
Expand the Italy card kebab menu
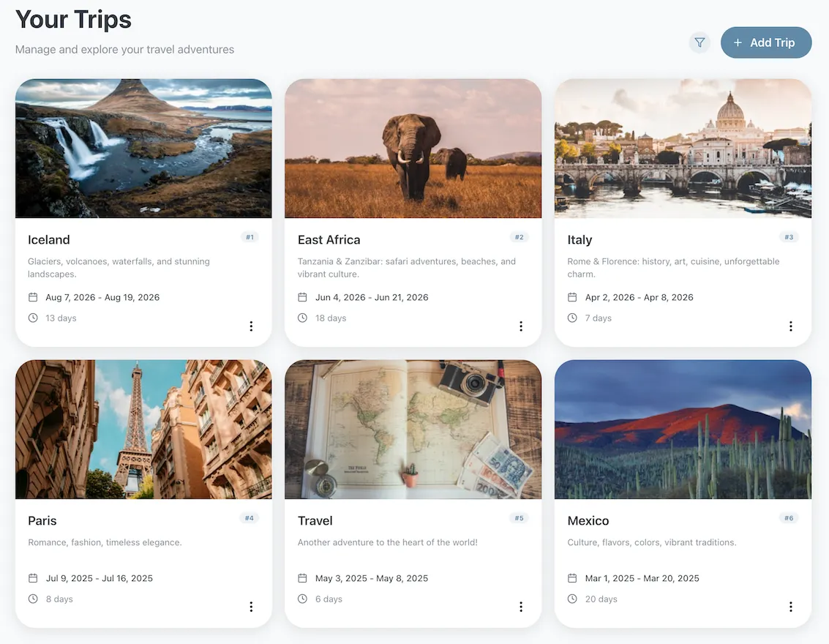click(x=790, y=326)
